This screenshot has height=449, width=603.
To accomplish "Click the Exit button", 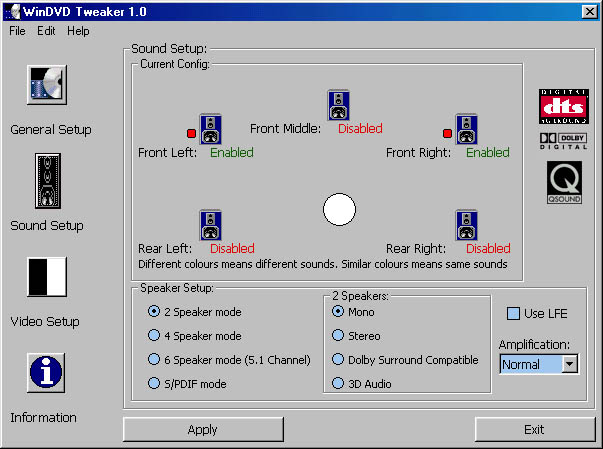I will point(535,429).
